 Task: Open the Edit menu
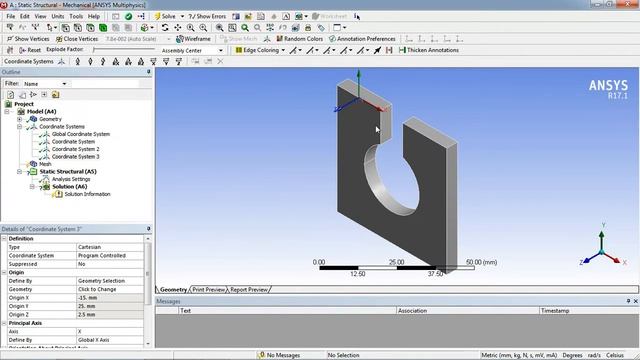coord(24,16)
